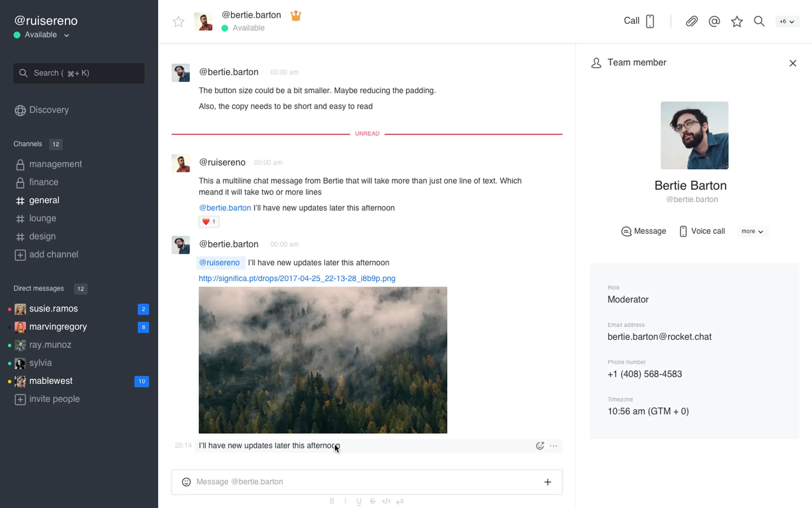Select the #lounge channel
The image size is (812, 508).
[42, 218]
